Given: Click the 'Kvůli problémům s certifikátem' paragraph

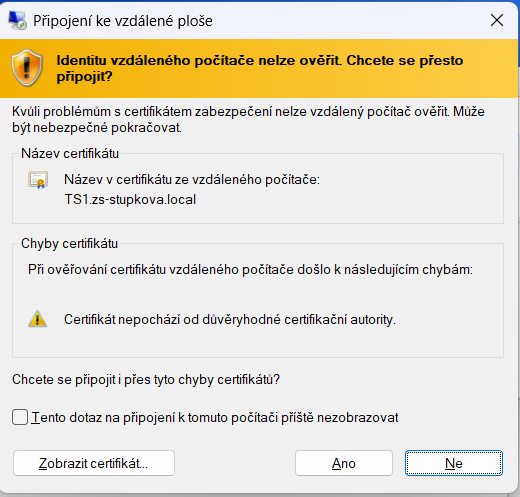Looking at the screenshot, I should [248, 119].
